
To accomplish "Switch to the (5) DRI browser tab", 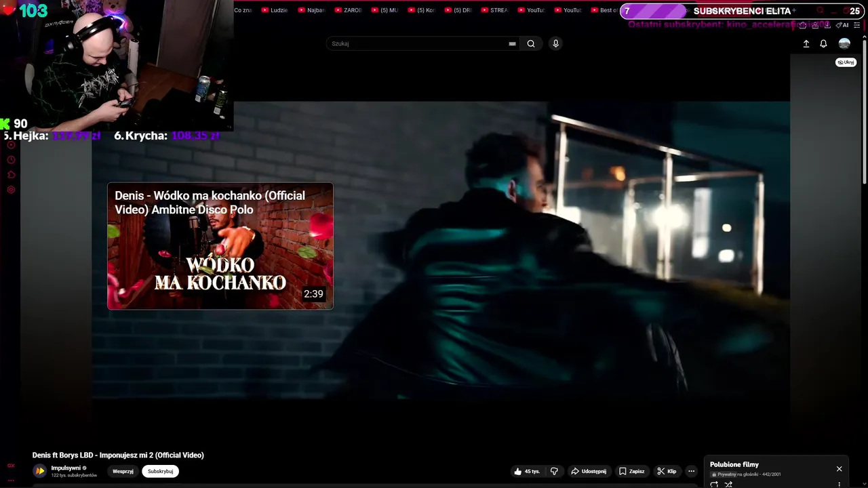I will pos(458,10).
